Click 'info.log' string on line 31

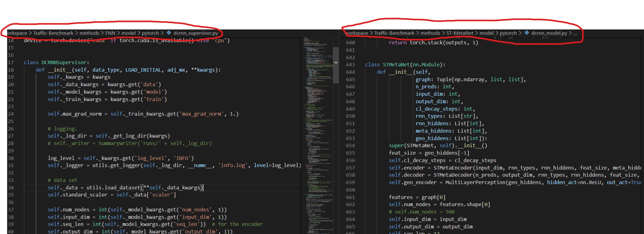click(x=233, y=165)
